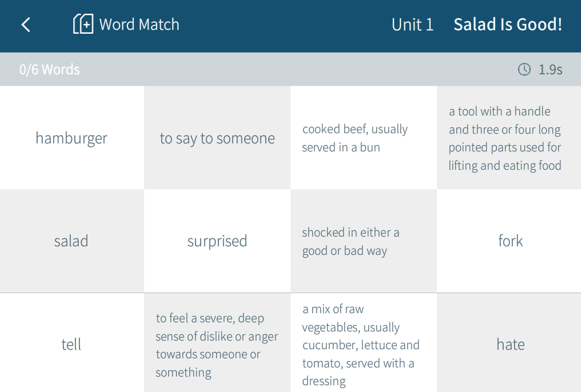Screen dimensions: 581x392
Task: Tap the 'tell' word card
Action: point(71,344)
